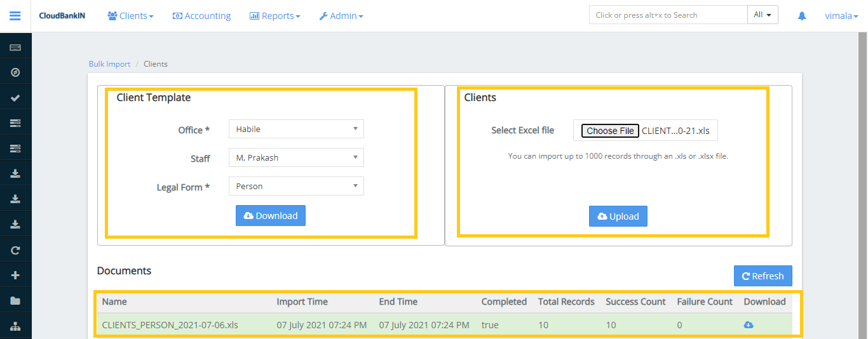Click the keyboard icon in the sidebar

pyautogui.click(x=15, y=48)
